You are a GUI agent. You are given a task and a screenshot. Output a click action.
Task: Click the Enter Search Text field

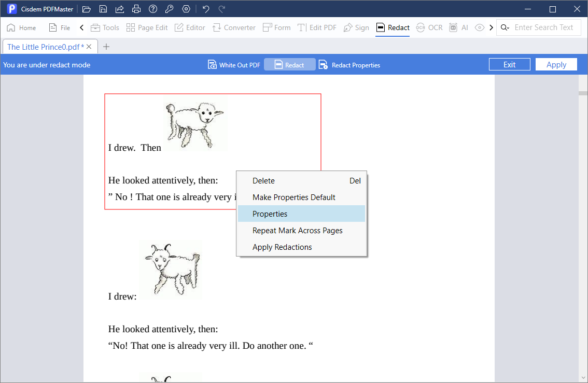(544, 28)
